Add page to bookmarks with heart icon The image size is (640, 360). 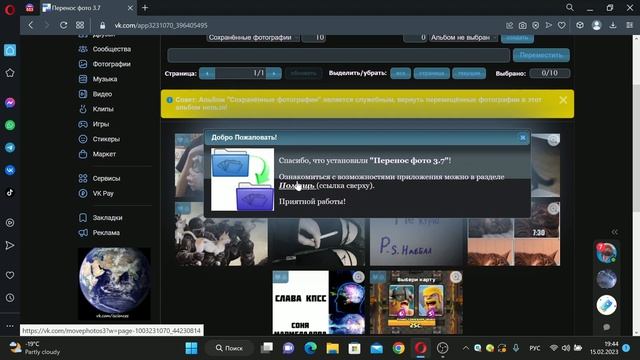(562, 25)
